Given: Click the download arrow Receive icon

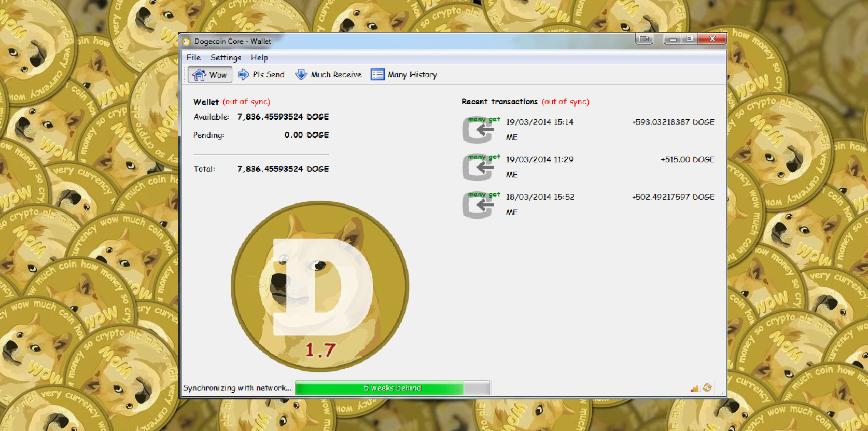Looking at the screenshot, I should click(x=301, y=75).
